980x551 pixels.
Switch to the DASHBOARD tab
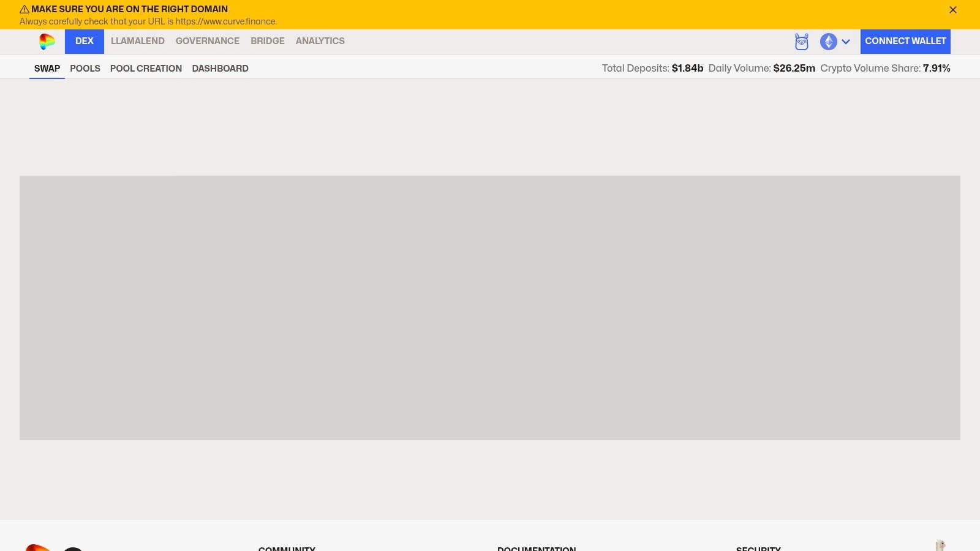pos(221,69)
